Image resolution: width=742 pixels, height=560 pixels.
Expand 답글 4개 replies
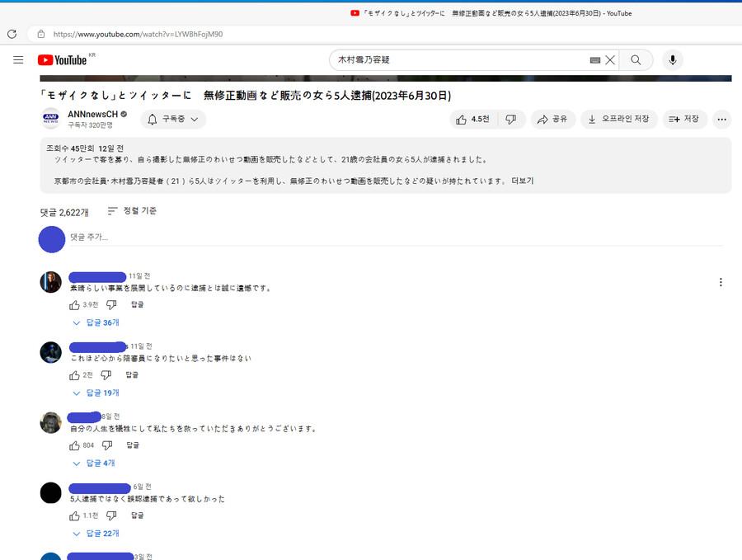94,463
